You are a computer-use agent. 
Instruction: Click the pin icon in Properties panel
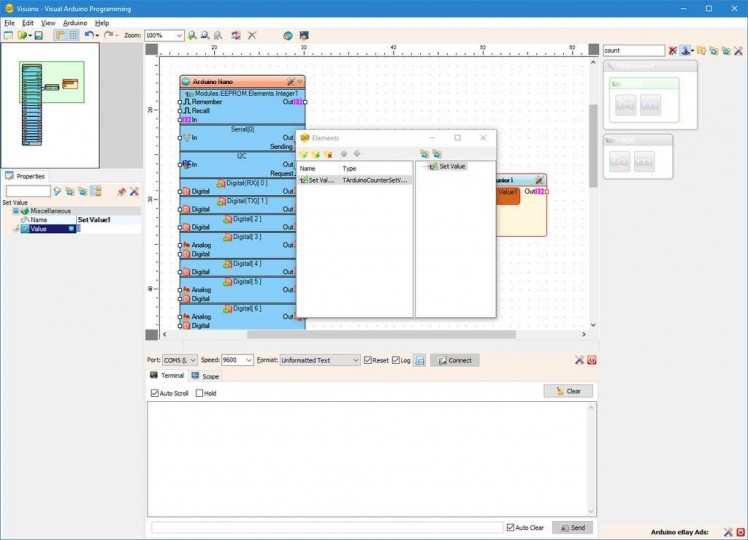pos(121,191)
